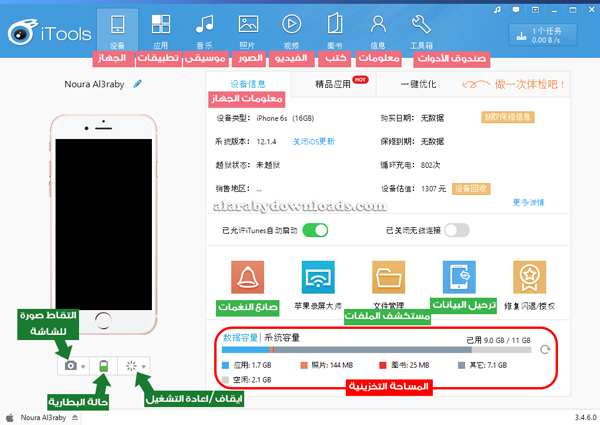Switch to One-Key Optimize (一键优化) tab
The height and width of the screenshot is (425, 600).
point(419,84)
